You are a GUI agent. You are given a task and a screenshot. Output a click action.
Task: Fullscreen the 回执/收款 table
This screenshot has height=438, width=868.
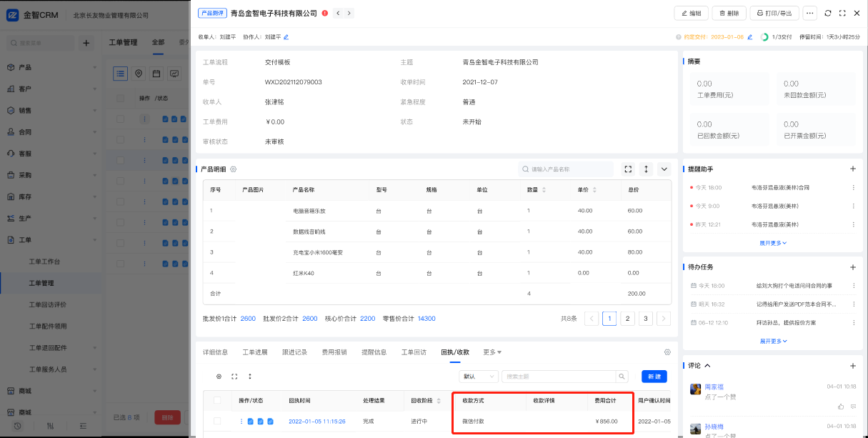click(234, 376)
